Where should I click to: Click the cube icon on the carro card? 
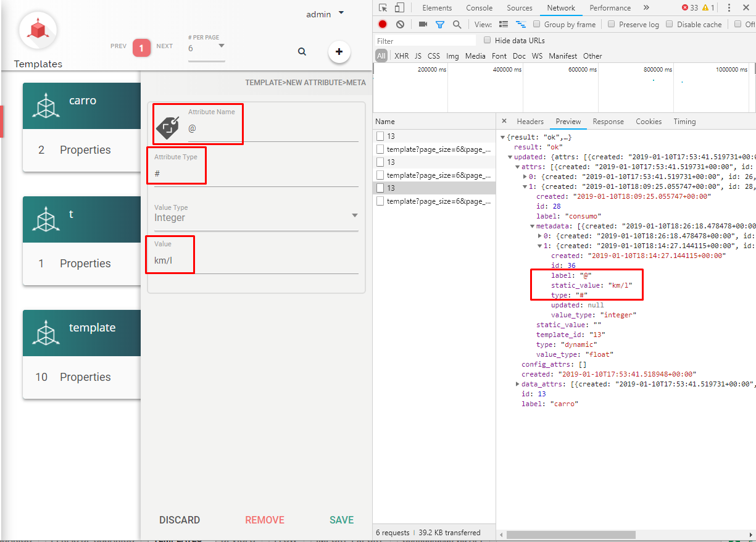click(x=45, y=106)
